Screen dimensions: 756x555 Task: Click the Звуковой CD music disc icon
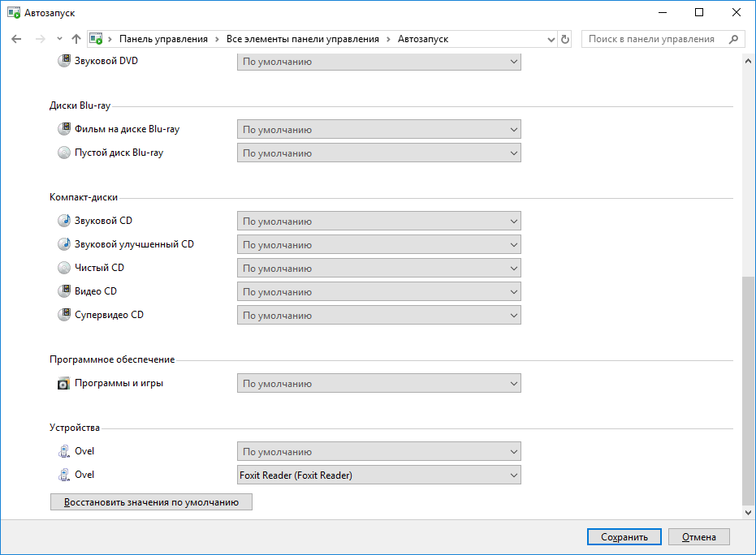(64, 221)
